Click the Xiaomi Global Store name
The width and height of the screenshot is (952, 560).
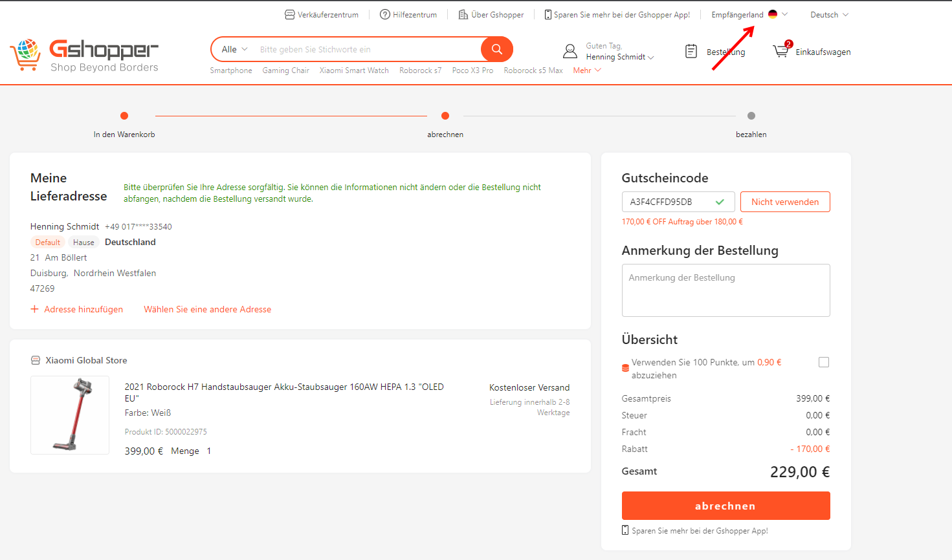pyautogui.click(x=86, y=360)
